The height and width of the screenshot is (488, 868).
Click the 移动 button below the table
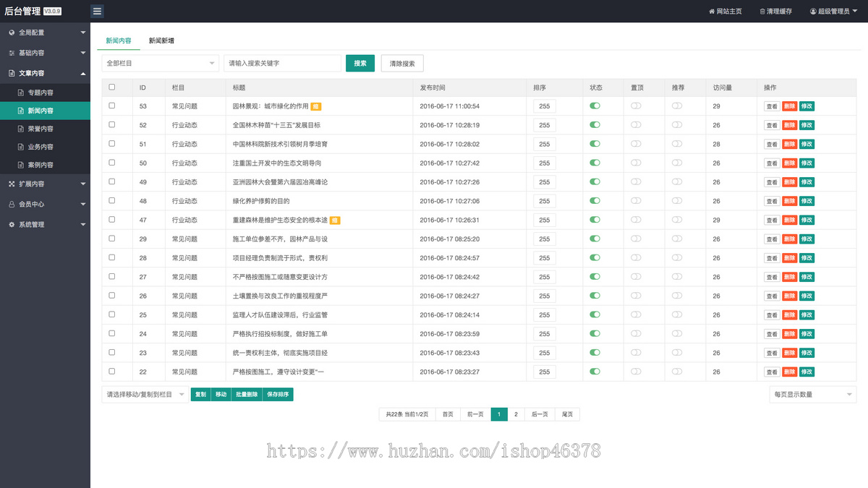click(x=221, y=395)
